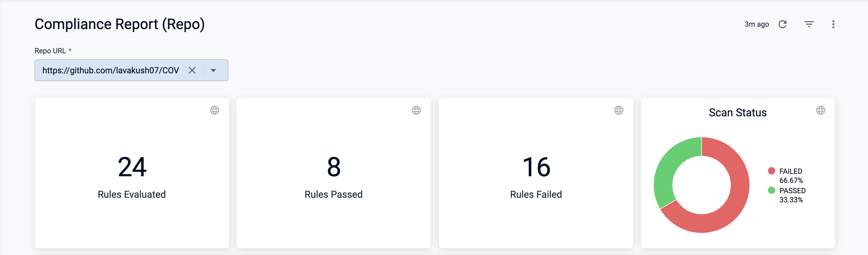Click globe icon on Rules Failed card
The image size is (868, 255).
[618, 110]
